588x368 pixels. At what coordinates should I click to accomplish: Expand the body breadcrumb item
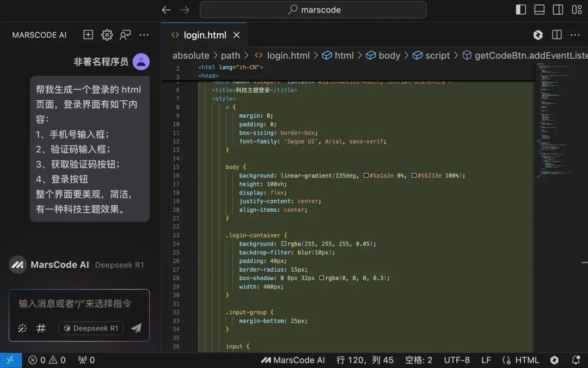coord(389,56)
